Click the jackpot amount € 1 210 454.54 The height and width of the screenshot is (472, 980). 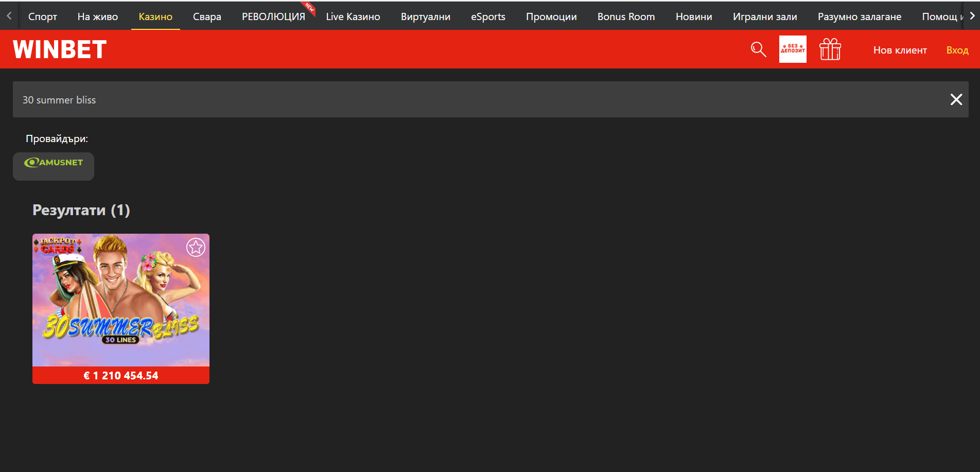pyautogui.click(x=121, y=375)
